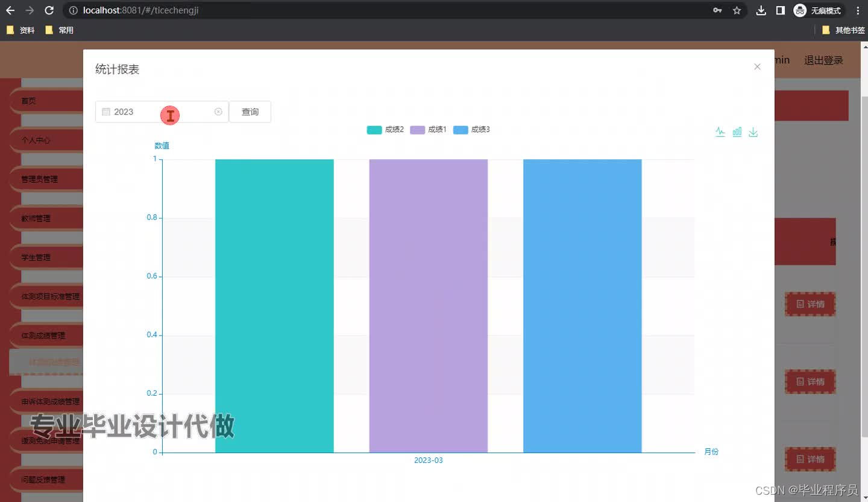Image resolution: width=868 pixels, height=502 pixels.
Task: Click the site info icon
Action: click(74, 10)
